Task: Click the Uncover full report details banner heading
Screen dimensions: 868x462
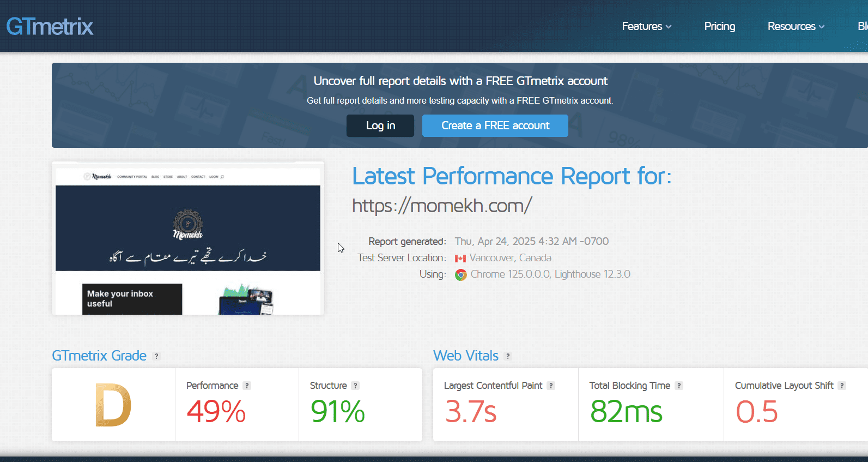Action: 460,81
